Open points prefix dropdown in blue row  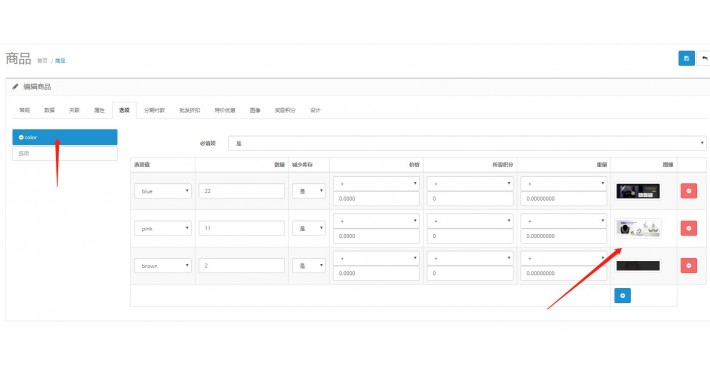[x=470, y=183]
